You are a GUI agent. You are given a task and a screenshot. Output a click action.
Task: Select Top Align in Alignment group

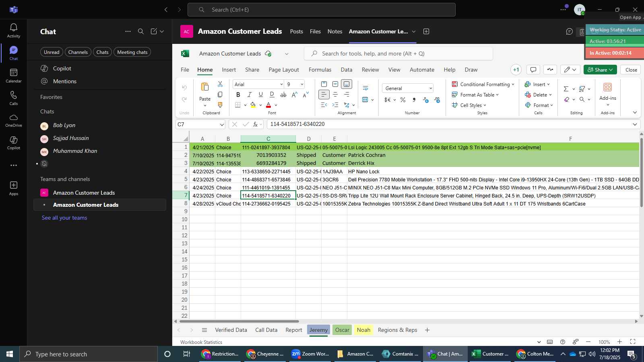324,84
